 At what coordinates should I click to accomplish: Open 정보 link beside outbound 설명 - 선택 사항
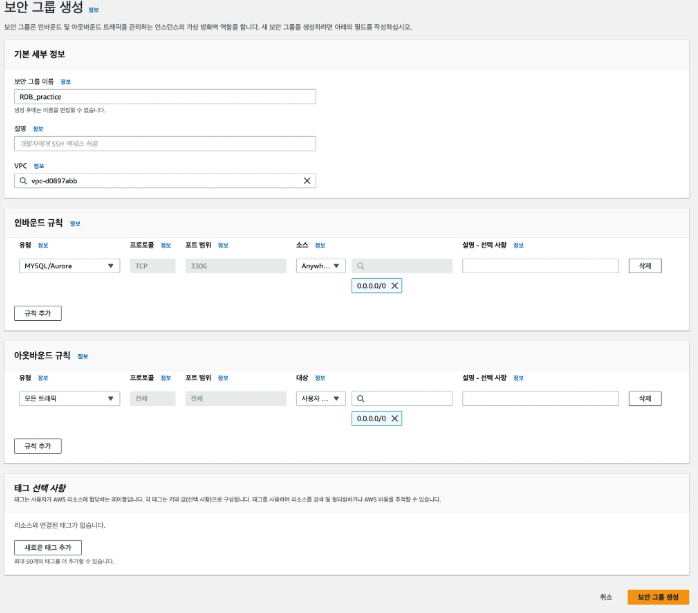click(519, 378)
